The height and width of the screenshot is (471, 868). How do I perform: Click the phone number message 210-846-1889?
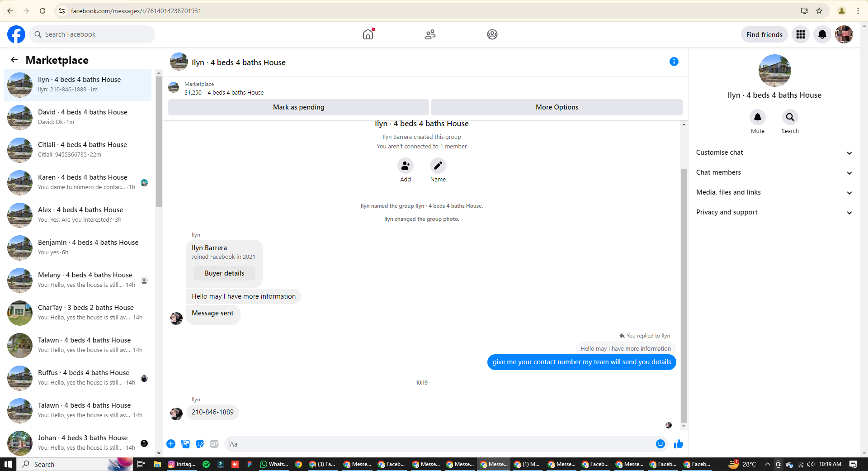[212, 412]
